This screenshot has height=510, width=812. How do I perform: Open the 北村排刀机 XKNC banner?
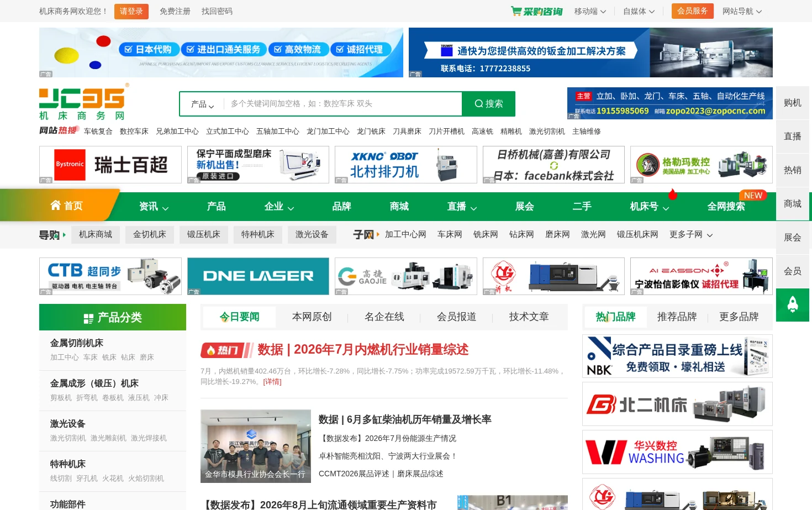click(406, 165)
